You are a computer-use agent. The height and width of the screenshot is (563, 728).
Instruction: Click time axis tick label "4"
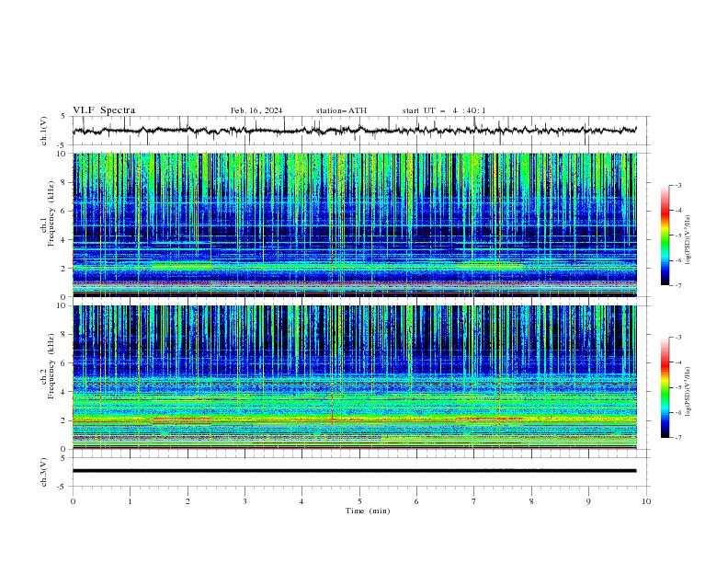(x=301, y=501)
